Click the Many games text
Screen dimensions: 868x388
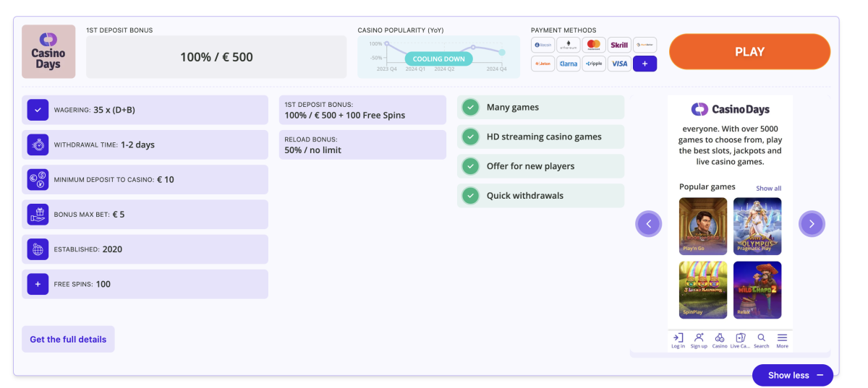(x=513, y=107)
